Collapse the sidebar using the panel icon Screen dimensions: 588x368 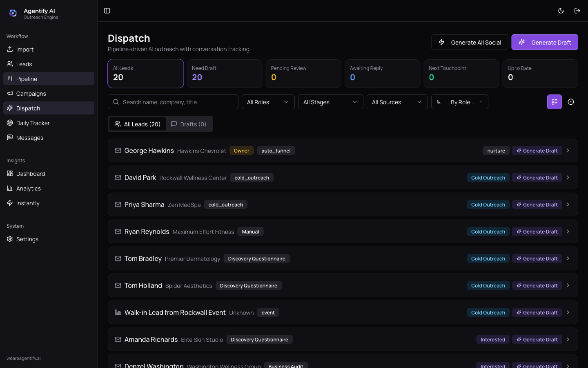(107, 10)
